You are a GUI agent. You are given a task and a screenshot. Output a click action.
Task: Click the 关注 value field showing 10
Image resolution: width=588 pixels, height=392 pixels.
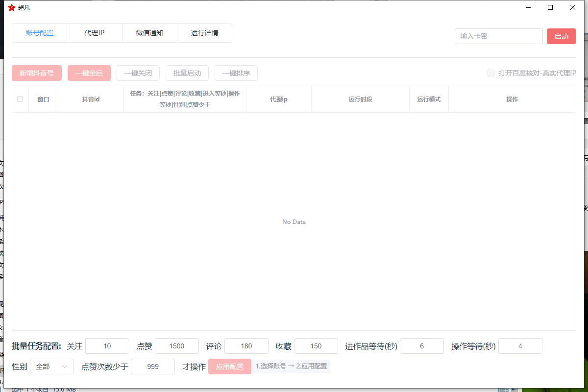click(107, 345)
